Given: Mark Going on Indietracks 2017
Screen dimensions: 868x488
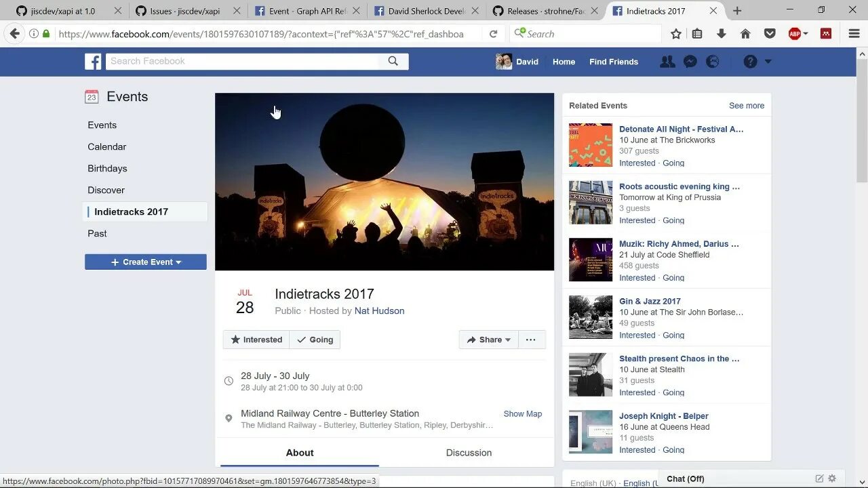Looking at the screenshot, I should [x=315, y=340].
